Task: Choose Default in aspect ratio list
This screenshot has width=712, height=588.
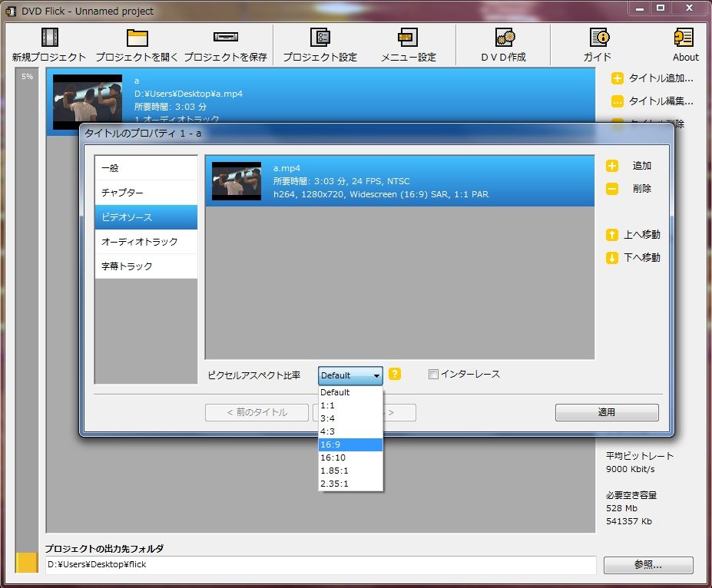Action: pyautogui.click(x=350, y=392)
